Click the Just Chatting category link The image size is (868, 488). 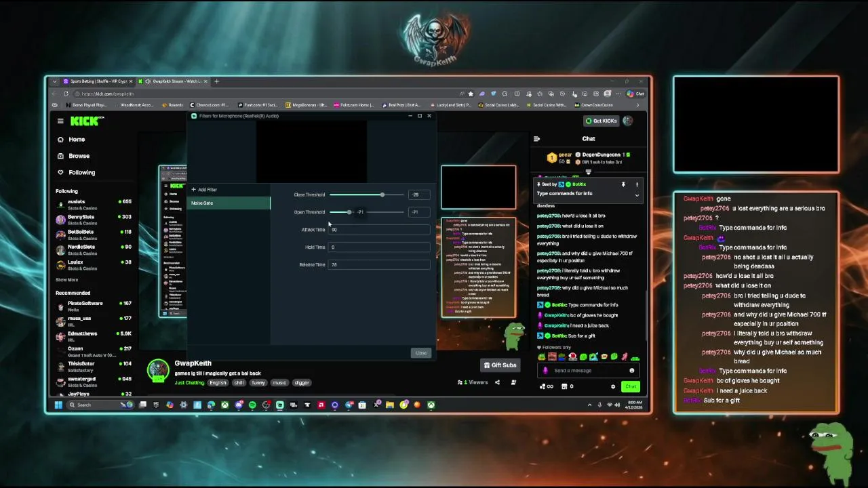[189, 382]
